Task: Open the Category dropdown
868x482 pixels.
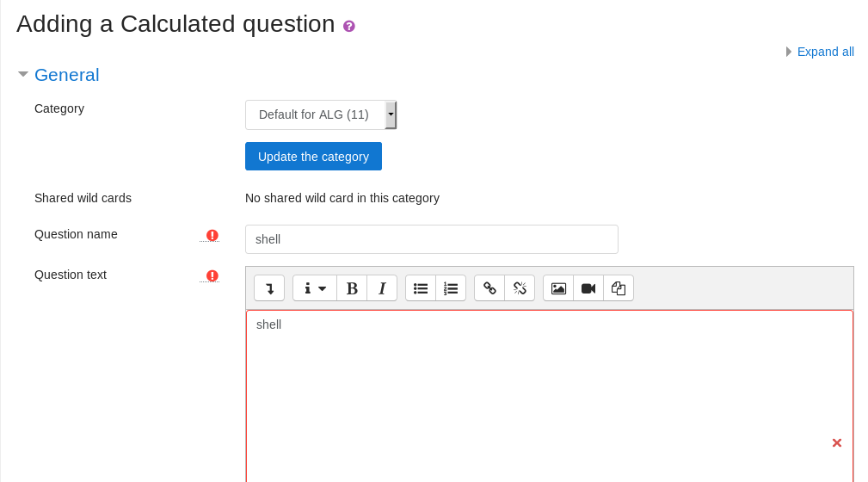Action: point(321,114)
